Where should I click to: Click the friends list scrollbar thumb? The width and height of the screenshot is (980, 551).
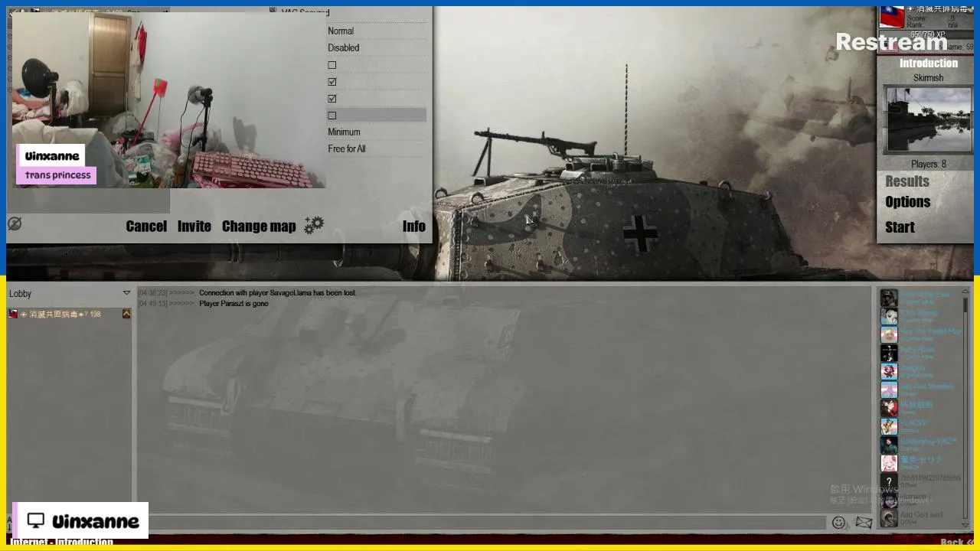[x=965, y=305]
